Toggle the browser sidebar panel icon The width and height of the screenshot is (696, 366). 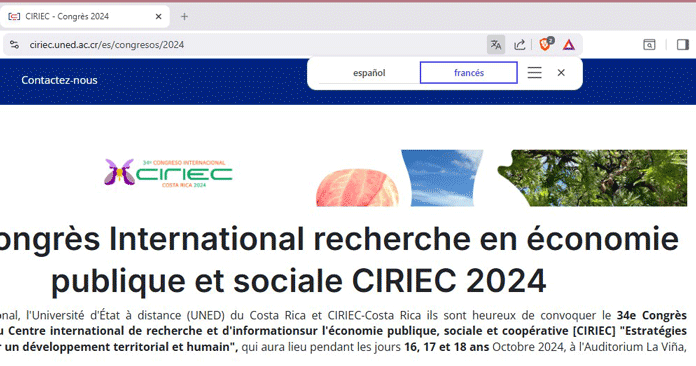[x=683, y=45]
